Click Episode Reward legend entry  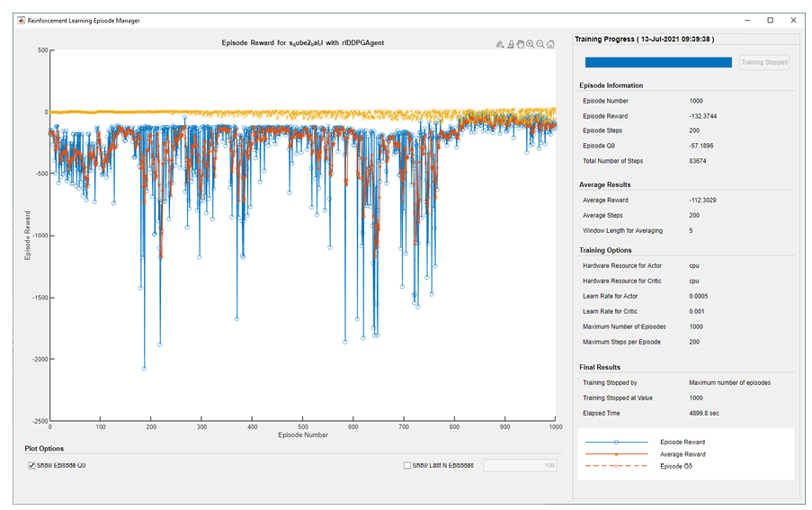pos(682,443)
